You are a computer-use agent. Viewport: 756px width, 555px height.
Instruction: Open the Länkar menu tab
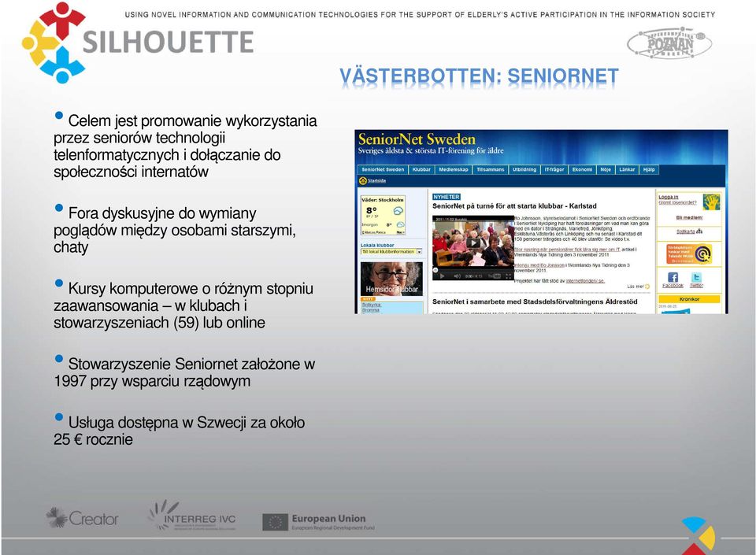pos(627,169)
